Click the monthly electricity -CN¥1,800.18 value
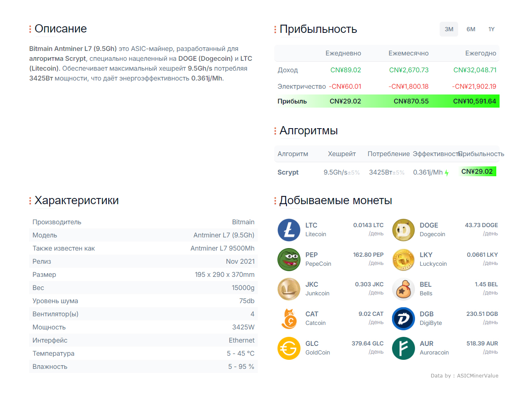Image resolution: width=532 pixels, height=412 pixels. [x=408, y=86]
